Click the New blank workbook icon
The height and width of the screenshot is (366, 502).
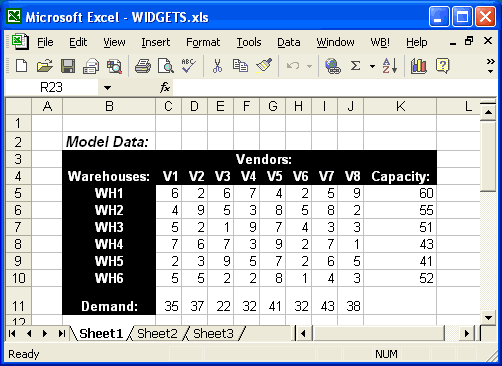coord(22,66)
